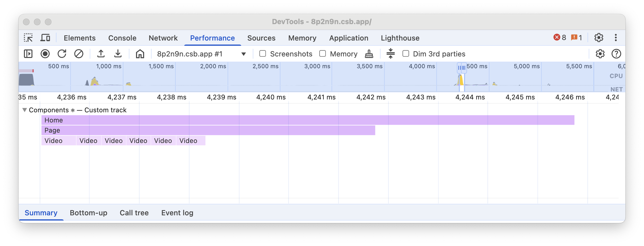Image resolution: width=644 pixels, height=246 pixels.
Task: Click the record button in Performance toolbar
Action: coord(45,54)
